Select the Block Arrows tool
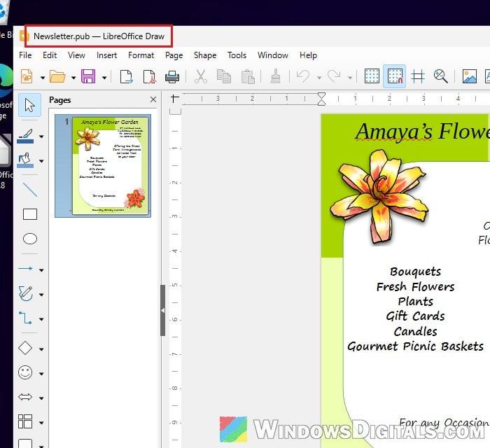 [x=25, y=397]
